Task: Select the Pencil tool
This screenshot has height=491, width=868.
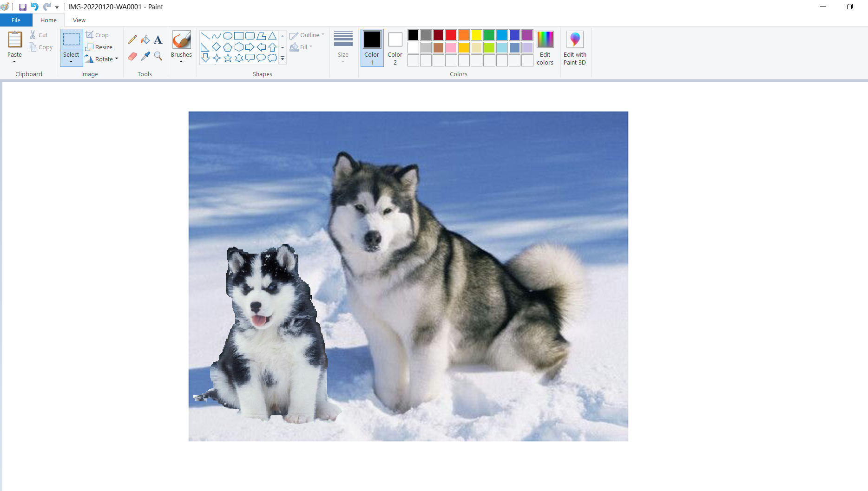Action: click(132, 40)
